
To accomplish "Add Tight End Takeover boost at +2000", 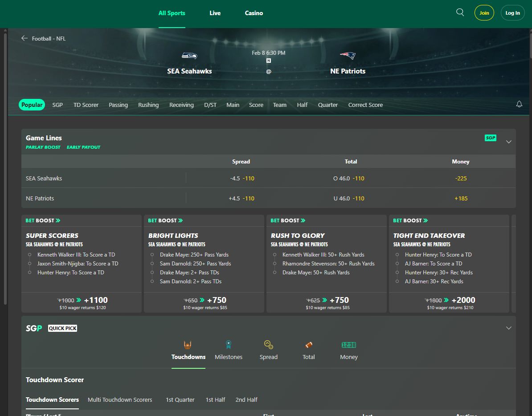I will (x=449, y=302).
